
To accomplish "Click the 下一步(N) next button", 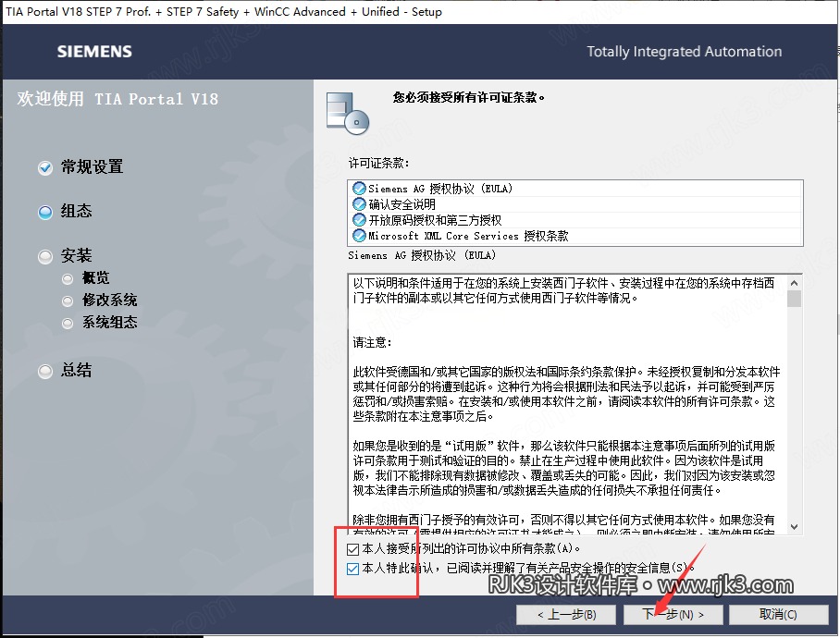I will point(673,615).
